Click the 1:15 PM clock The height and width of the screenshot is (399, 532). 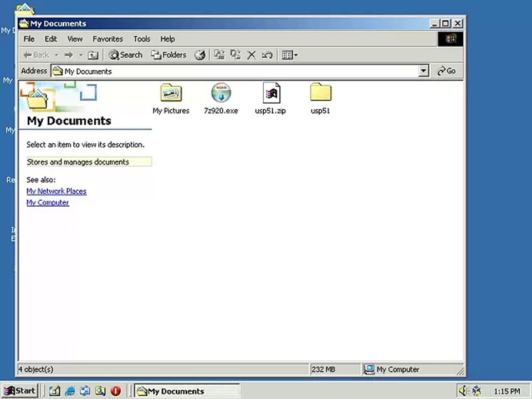pyautogui.click(x=507, y=391)
